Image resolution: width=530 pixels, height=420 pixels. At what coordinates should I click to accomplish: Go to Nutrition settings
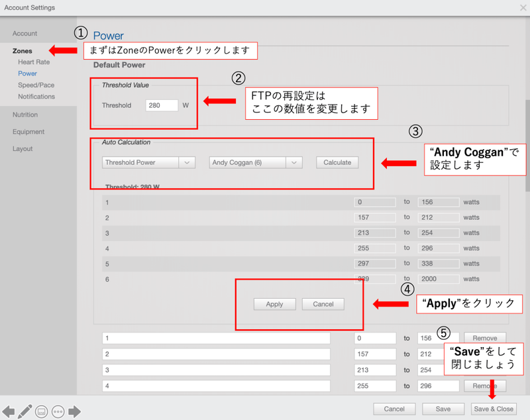25,115
